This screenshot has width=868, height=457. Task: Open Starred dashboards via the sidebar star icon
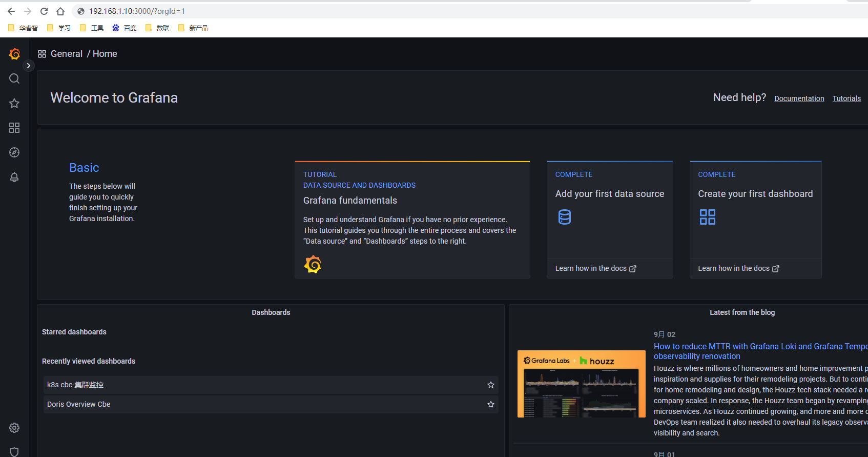tap(14, 103)
